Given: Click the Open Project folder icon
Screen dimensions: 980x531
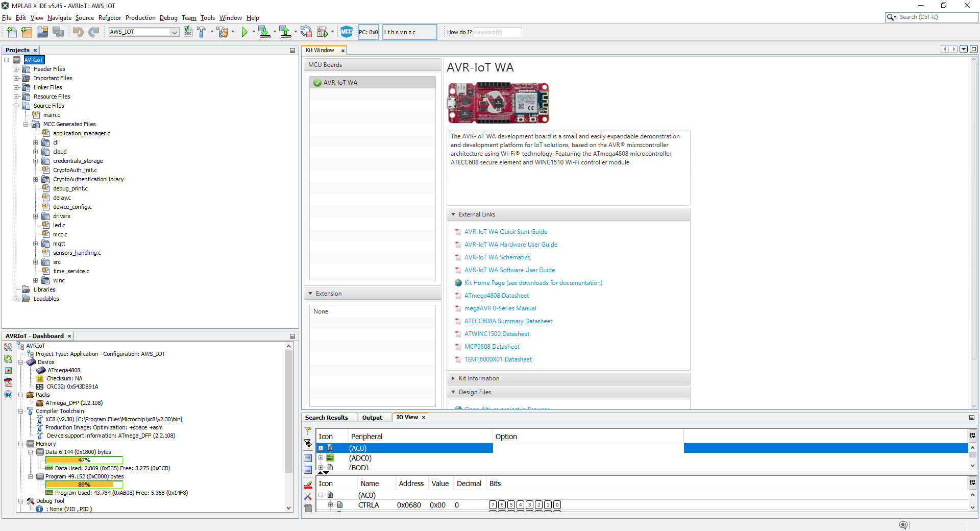Looking at the screenshot, I should 42,32.
